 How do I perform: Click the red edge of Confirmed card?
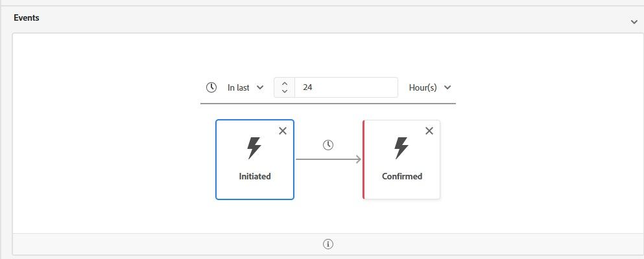(364, 159)
